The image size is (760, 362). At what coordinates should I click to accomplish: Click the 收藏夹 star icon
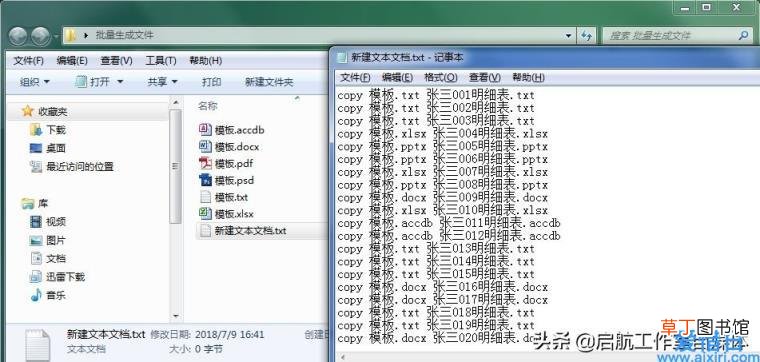tap(28, 111)
